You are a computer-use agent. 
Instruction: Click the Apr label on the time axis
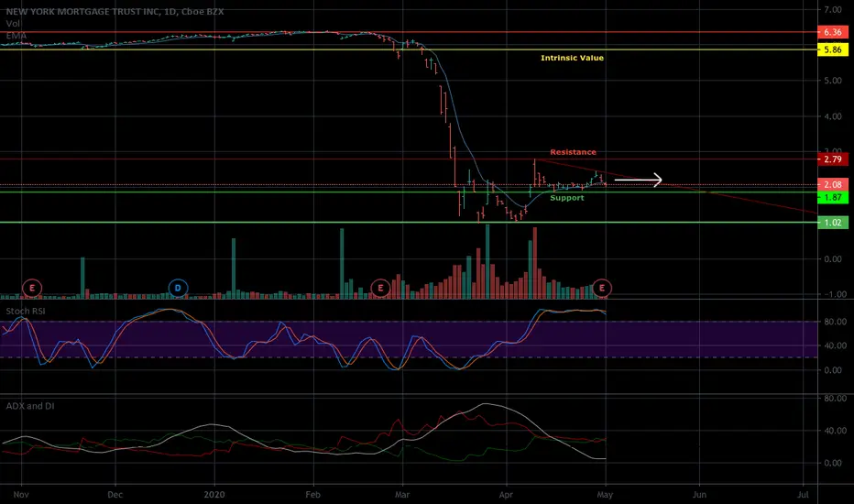point(506,495)
